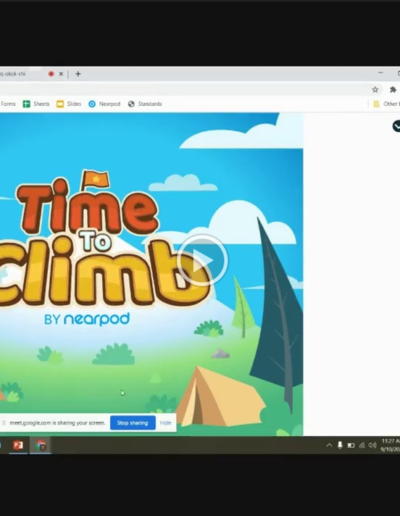The image size is (400, 516).
Task: Click the battery tray icon
Action: click(351, 445)
